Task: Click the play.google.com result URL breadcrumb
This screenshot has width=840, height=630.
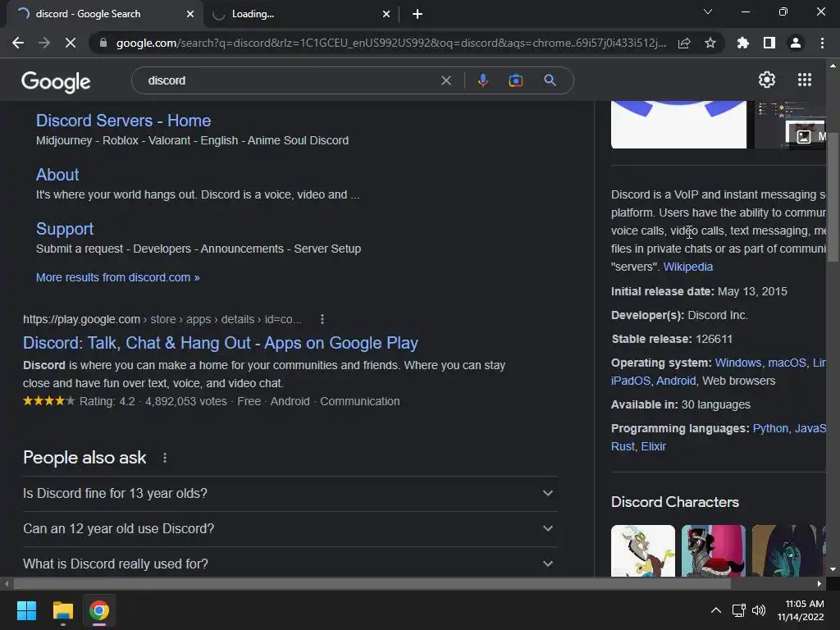Action: point(162,319)
